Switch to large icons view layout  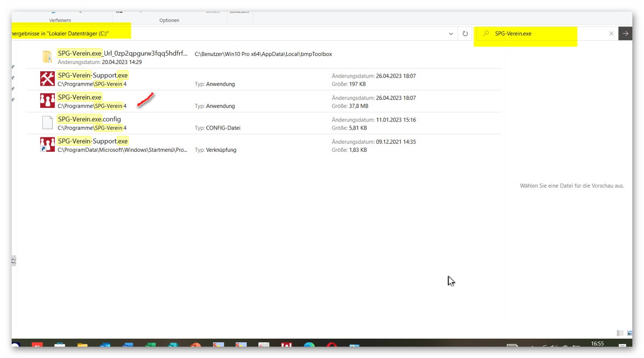630,333
